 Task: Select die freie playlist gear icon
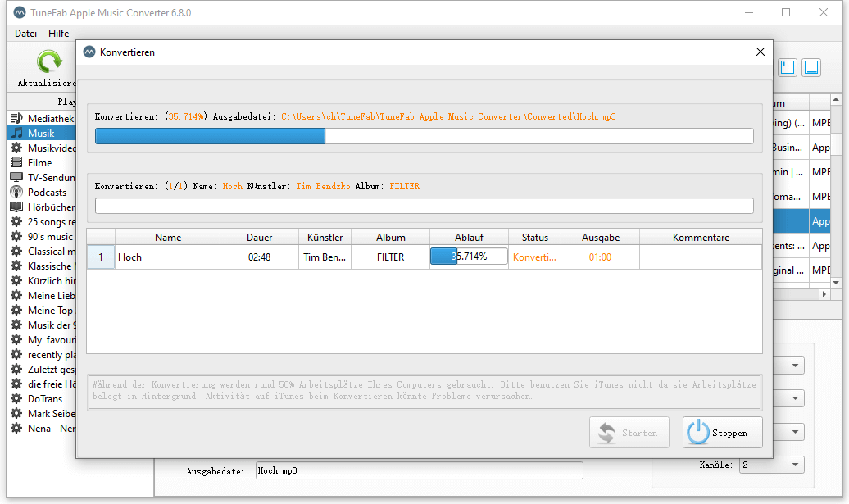coord(16,384)
